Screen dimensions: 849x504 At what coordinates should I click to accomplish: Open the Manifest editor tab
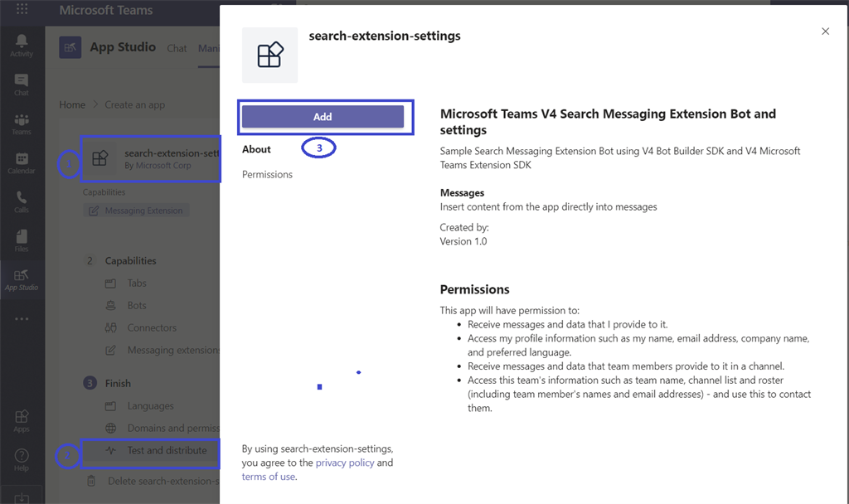coord(210,48)
